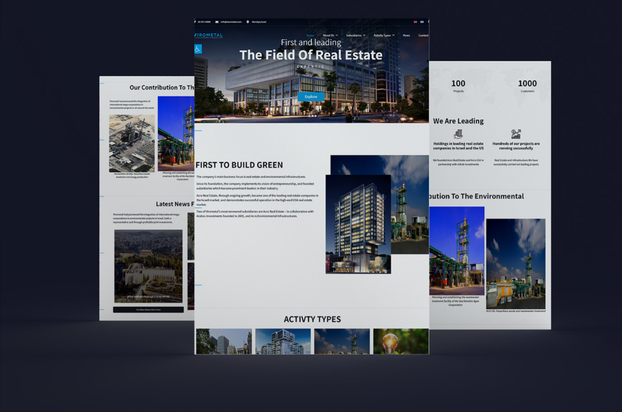Click The Field Of Real Estate headline
The width and height of the screenshot is (622, 412).
click(311, 55)
